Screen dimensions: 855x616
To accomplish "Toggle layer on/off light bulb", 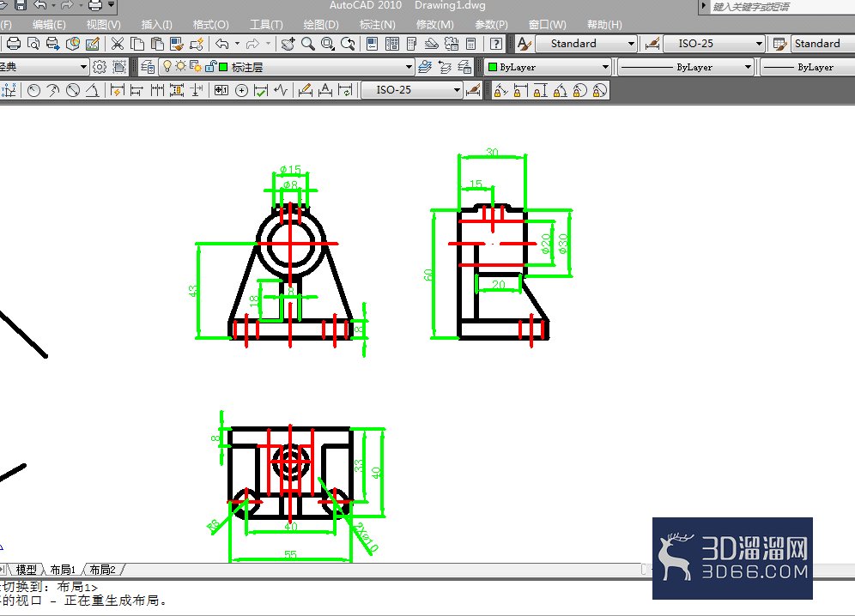I will pos(167,67).
